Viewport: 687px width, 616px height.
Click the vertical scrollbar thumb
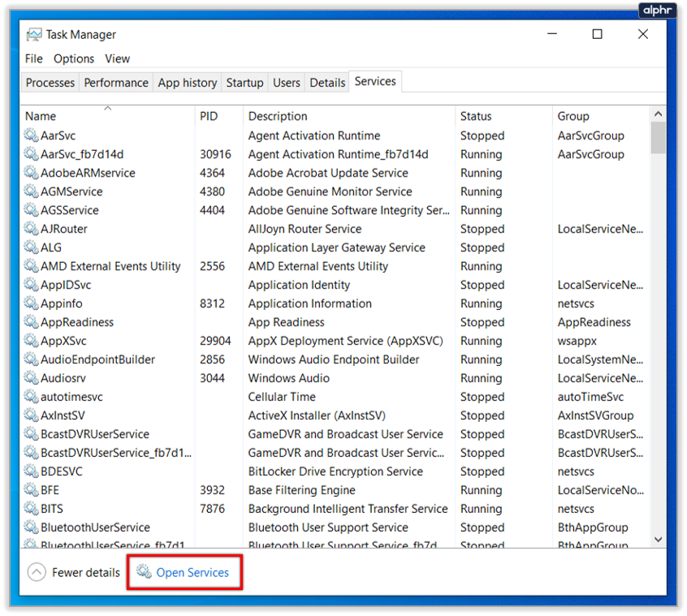click(658, 138)
